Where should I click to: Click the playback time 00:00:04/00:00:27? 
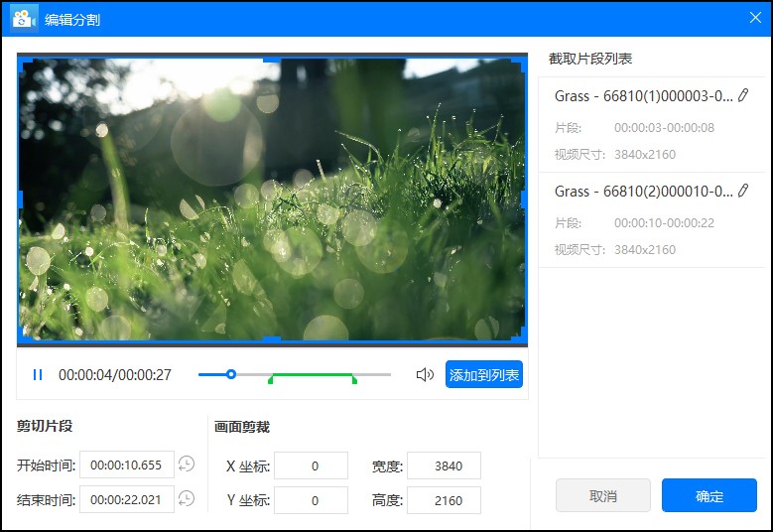(x=115, y=375)
